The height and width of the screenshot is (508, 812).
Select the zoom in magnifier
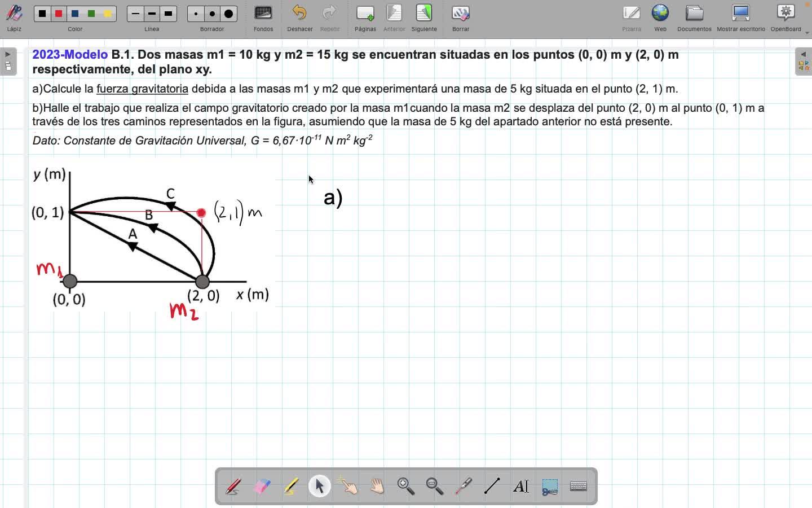(x=406, y=486)
